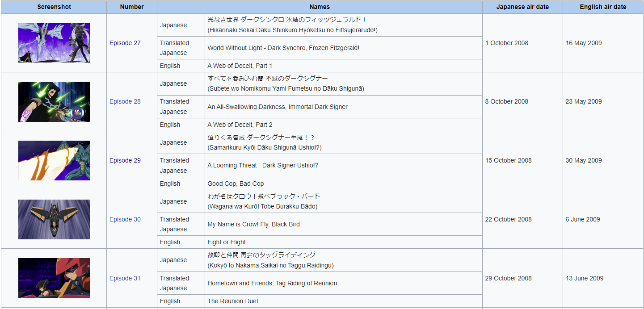Click 'My Name is Crow! Fly, Black Bird'

click(x=253, y=224)
